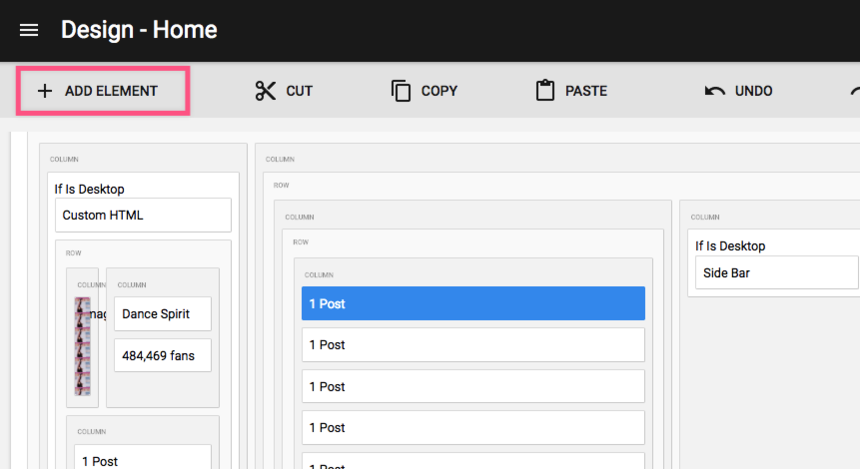Click If Is Desktop above Custom HTML
This screenshot has height=469, width=860.
pos(89,189)
